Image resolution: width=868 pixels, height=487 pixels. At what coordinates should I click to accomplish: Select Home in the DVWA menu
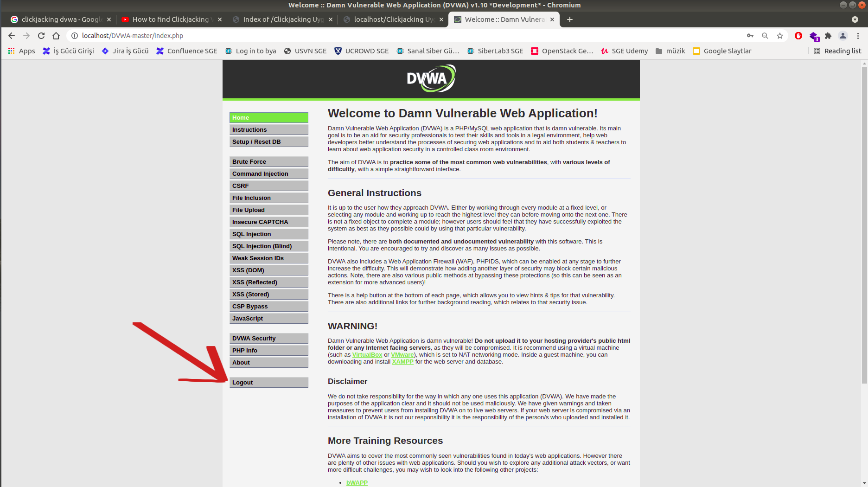point(269,118)
